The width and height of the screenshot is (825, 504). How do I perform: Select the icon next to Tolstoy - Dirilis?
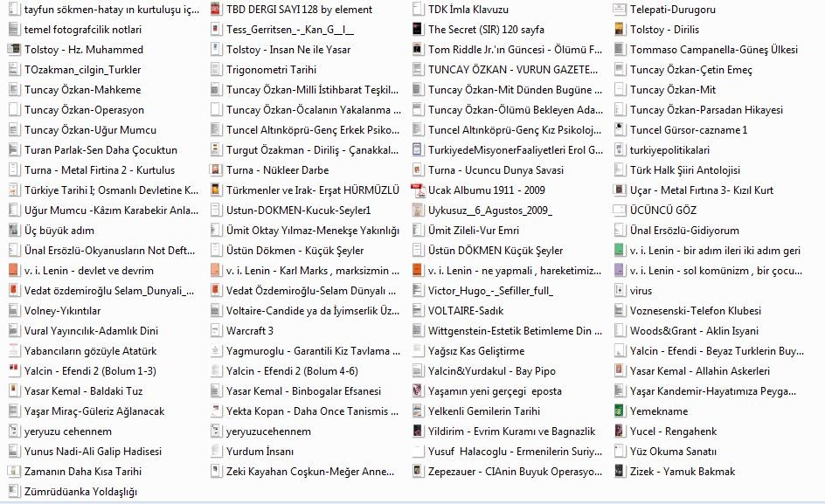coord(620,30)
